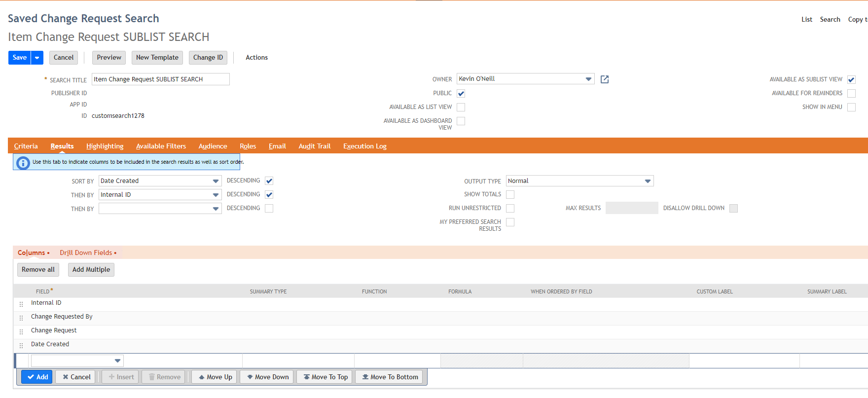Viewport: 868px width, 398px height.
Task: Click Remove all columns button
Action: (x=38, y=270)
